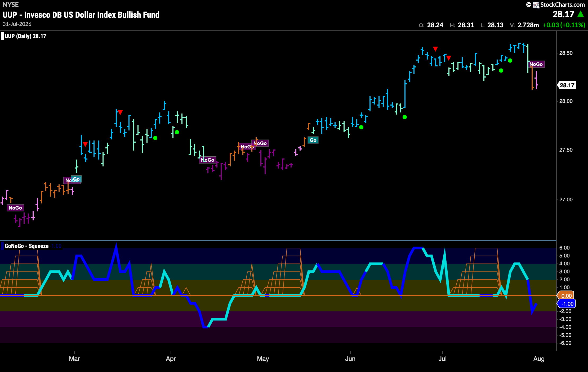Image resolution: width=588 pixels, height=372 pixels.
Task: Click the May label on date axis
Action: tap(263, 359)
